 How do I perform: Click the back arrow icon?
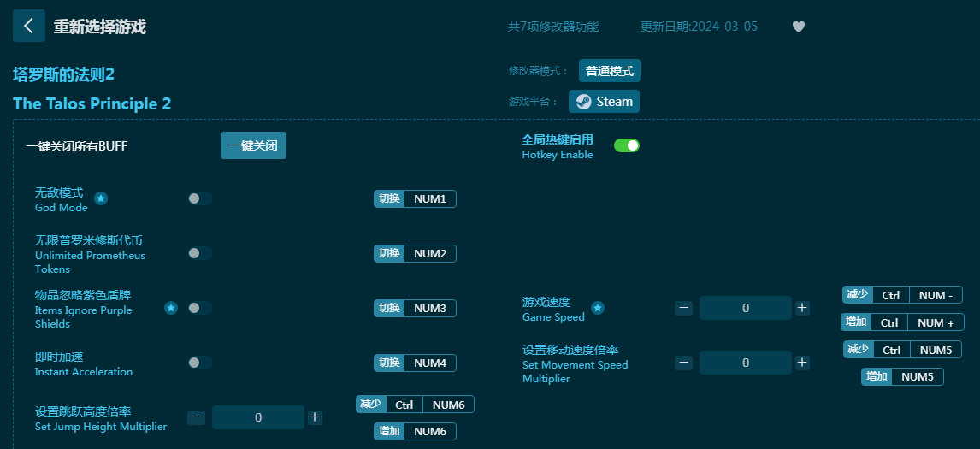tap(29, 26)
